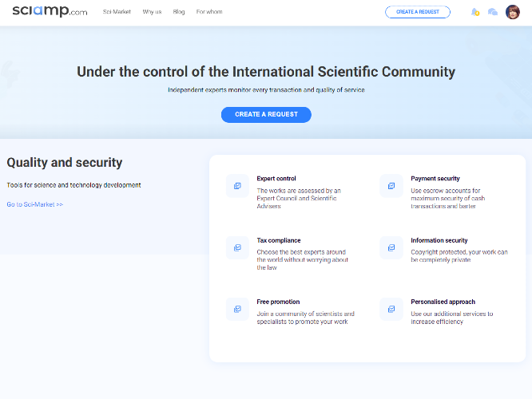Click the Payment security heading
This screenshot has width=532, height=399.
(x=435, y=179)
